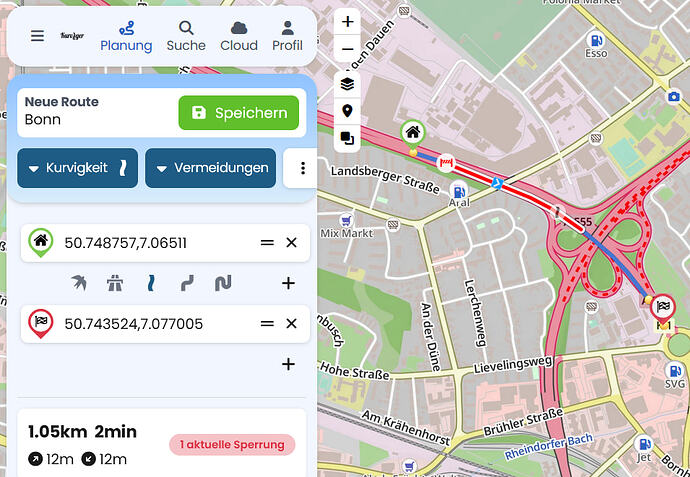Click the red flag destination waypoint icon
The width and height of the screenshot is (690, 477).
tap(41, 323)
